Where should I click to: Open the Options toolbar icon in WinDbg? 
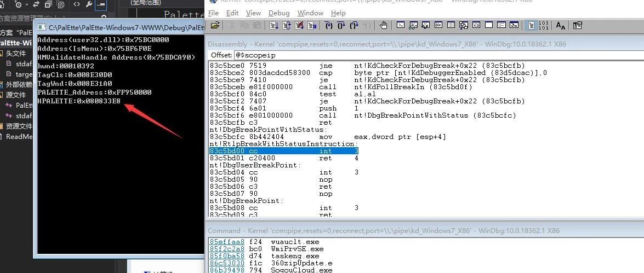(x=578, y=25)
